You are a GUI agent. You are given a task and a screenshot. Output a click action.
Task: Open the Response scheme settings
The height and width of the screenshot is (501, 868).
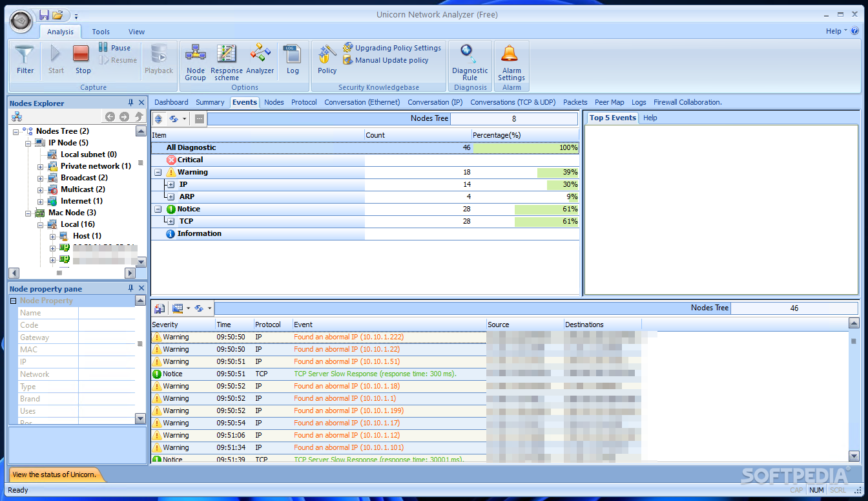point(227,62)
